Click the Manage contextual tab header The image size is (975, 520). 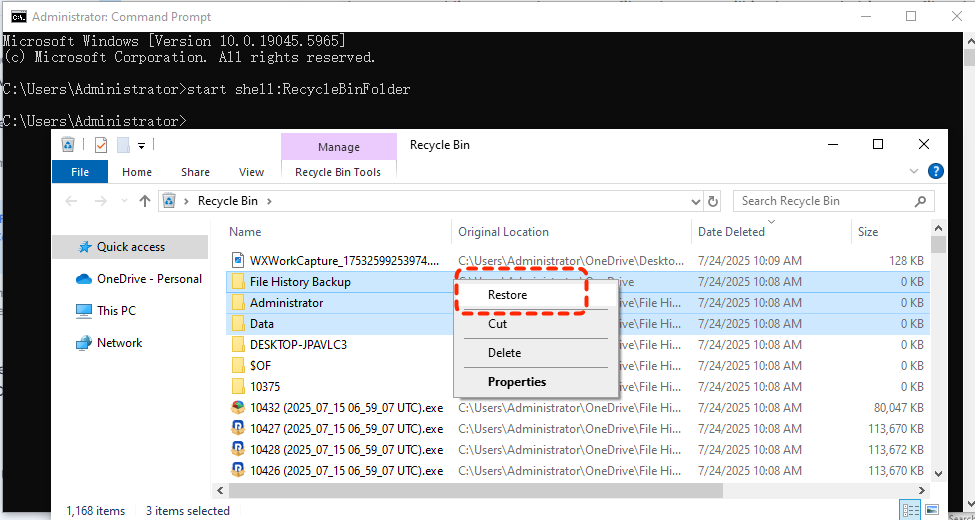[339, 147]
